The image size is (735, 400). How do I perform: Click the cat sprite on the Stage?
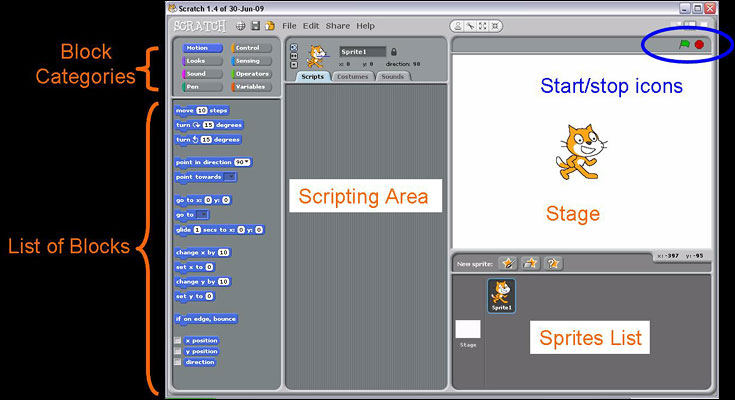(580, 152)
